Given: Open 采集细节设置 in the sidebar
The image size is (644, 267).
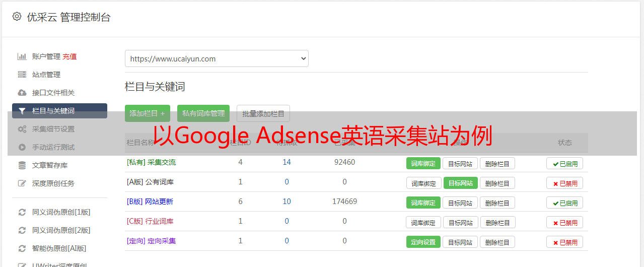Looking at the screenshot, I should [x=53, y=129].
